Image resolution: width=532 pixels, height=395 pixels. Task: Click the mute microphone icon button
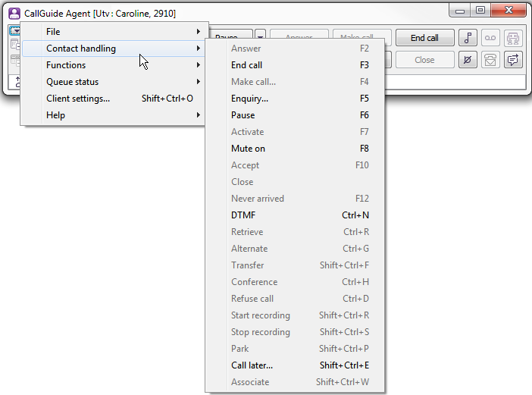[468, 60]
